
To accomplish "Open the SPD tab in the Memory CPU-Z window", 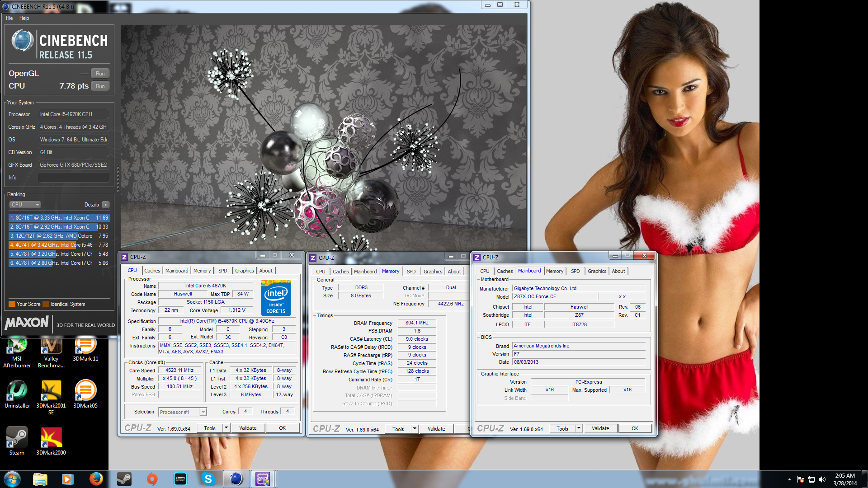I will tap(411, 272).
